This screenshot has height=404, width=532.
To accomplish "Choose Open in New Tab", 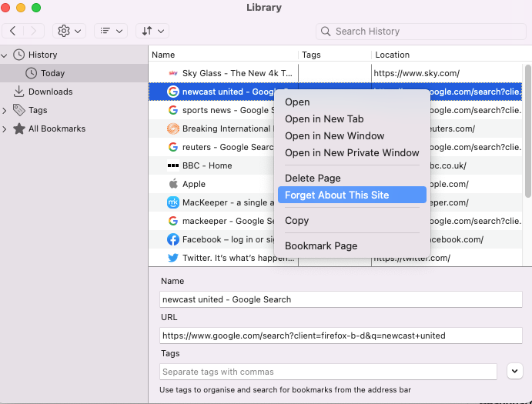I will click(352, 119).
